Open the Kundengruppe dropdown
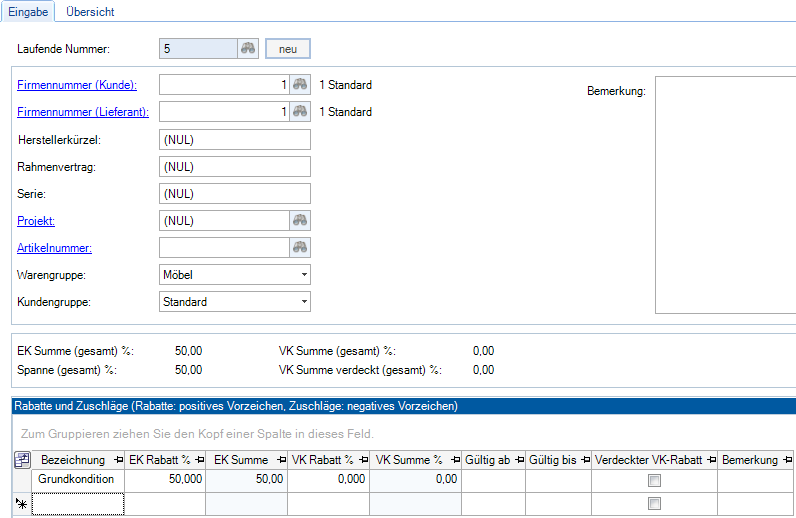The height and width of the screenshot is (518, 796). click(303, 302)
